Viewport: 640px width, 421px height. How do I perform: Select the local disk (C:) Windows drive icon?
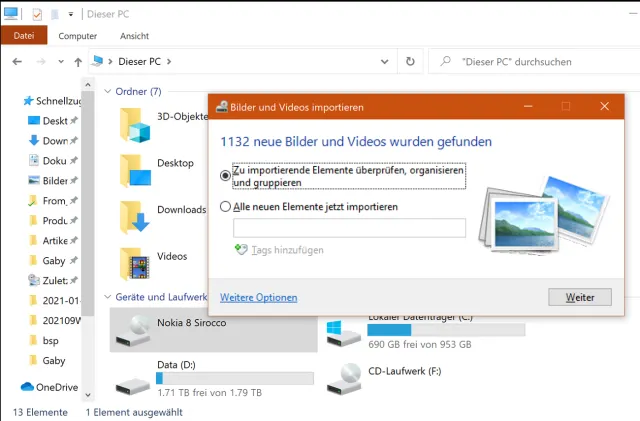coord(344,334)
